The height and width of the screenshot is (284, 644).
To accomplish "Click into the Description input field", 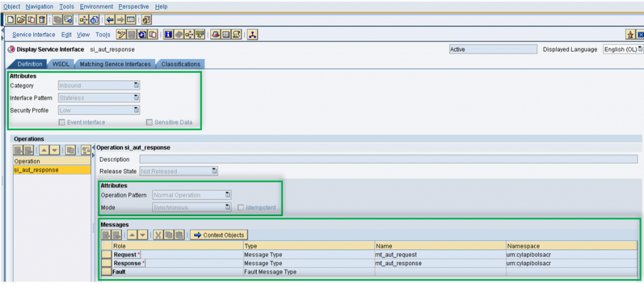I will click(389, 159).
